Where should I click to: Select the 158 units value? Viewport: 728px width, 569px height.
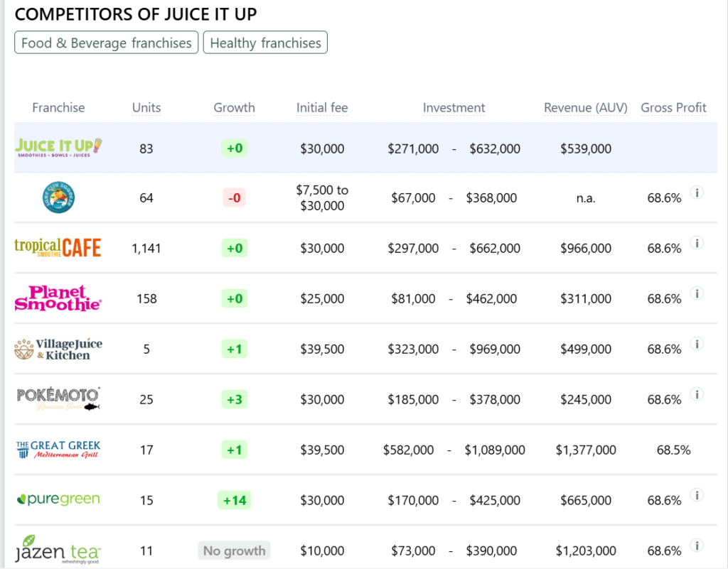tap(146, 298)
